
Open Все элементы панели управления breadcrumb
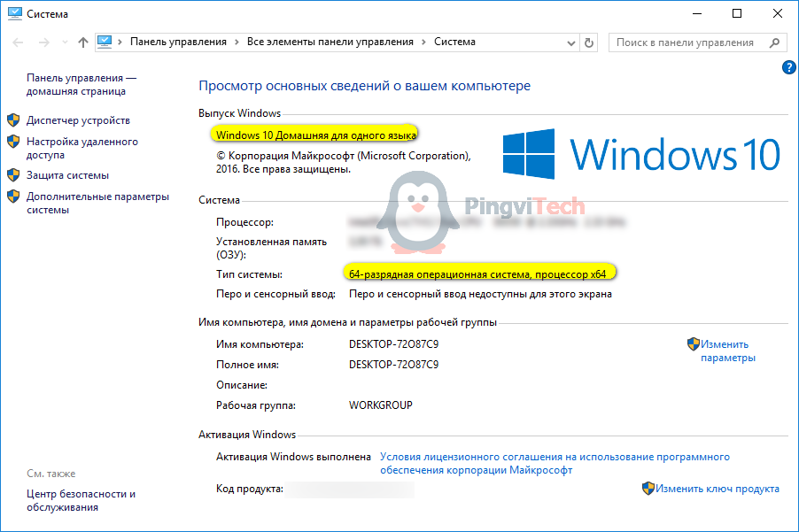330,42
